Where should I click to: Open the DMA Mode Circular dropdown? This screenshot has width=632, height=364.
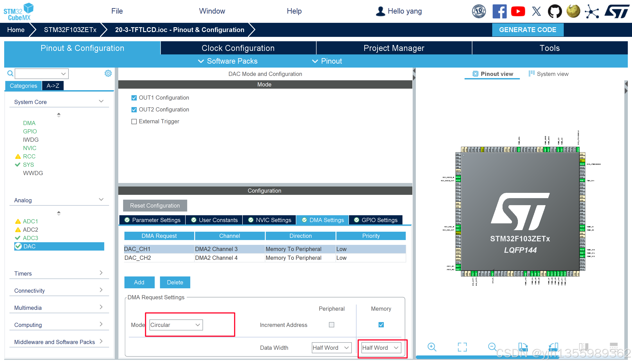(176, 325)
